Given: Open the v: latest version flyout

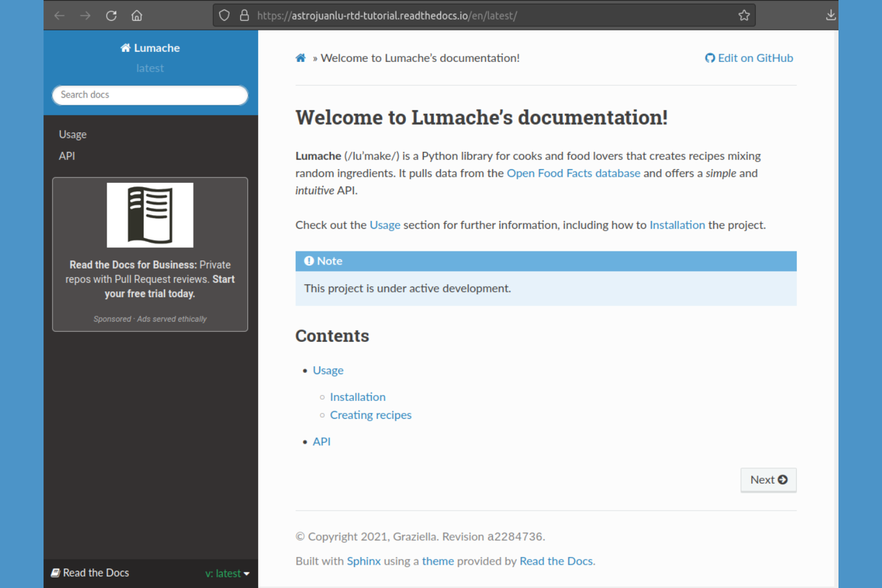Looking at the screenshot, I should (226, 573).
